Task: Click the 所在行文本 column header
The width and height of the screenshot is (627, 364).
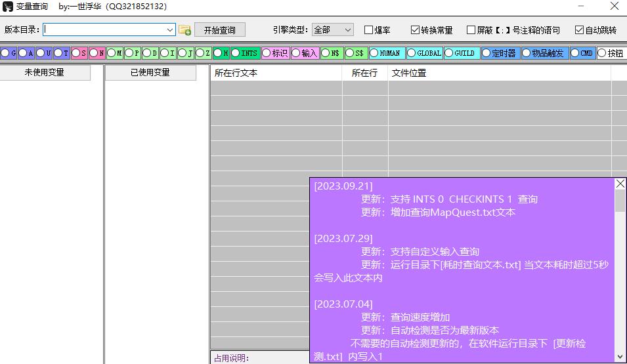Action: tap(276, 73)
